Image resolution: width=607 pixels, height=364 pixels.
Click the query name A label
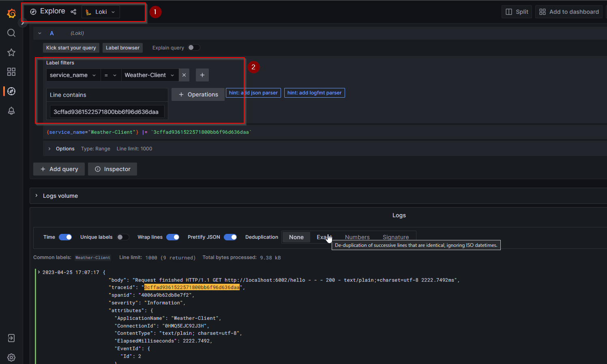(52, 33)
